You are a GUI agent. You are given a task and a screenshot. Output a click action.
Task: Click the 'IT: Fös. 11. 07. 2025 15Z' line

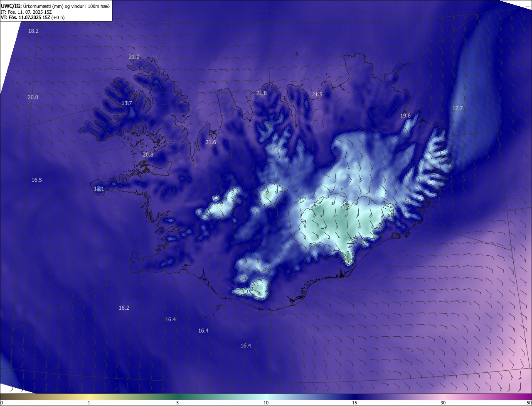tap(26, 12)
